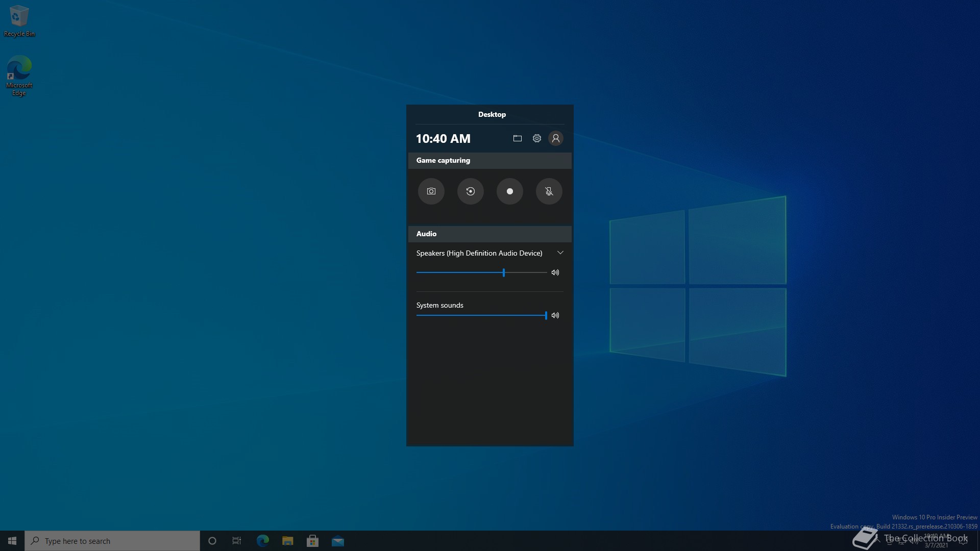The width and height of the screenshot is (980, 551).
Task: Toggle the microphone while recording
Action: (x=549, y=191)
